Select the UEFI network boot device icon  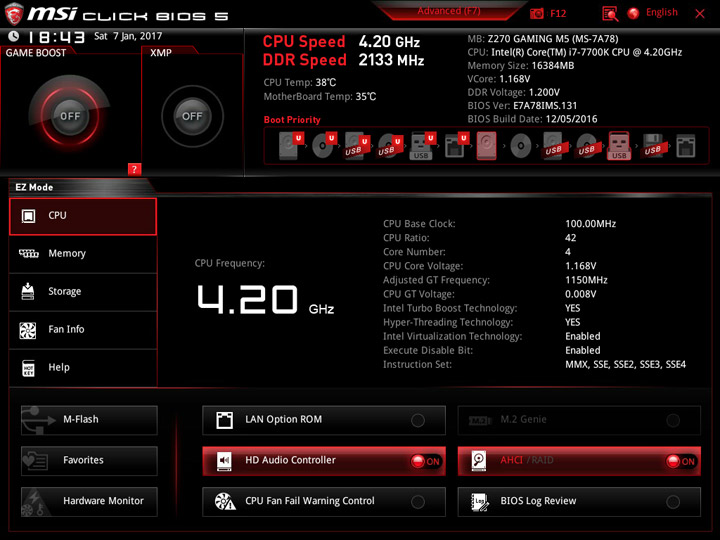pos(456,146)
